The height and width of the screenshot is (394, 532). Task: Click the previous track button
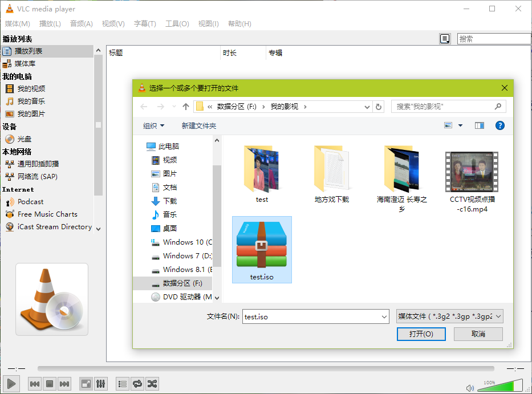35,384
